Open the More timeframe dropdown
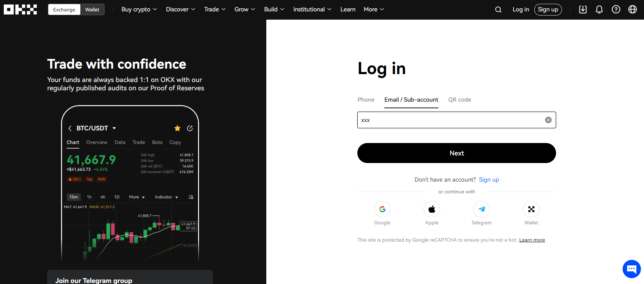This screenshot has width=644, height=284. (x=137, y=197)
